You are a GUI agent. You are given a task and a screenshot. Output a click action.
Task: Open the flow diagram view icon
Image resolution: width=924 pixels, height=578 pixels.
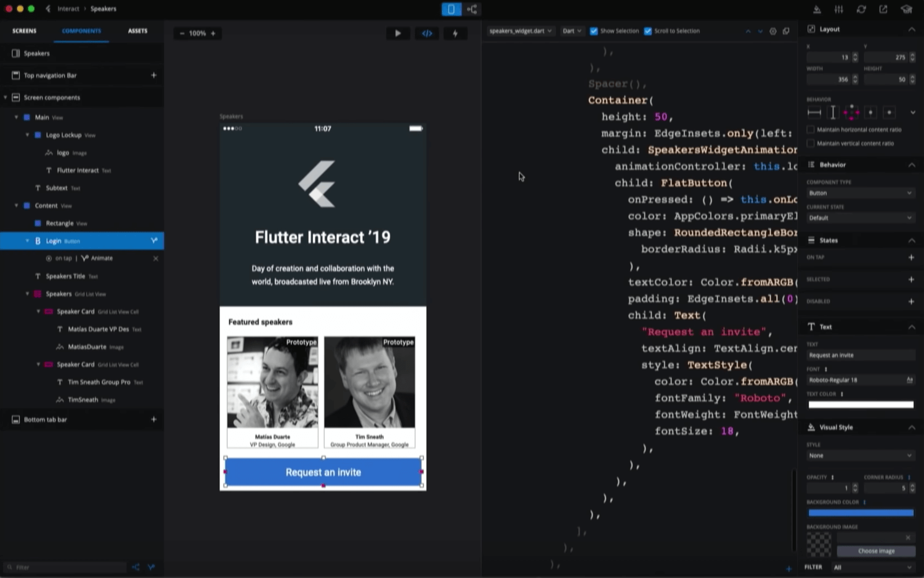coord(472,9)
